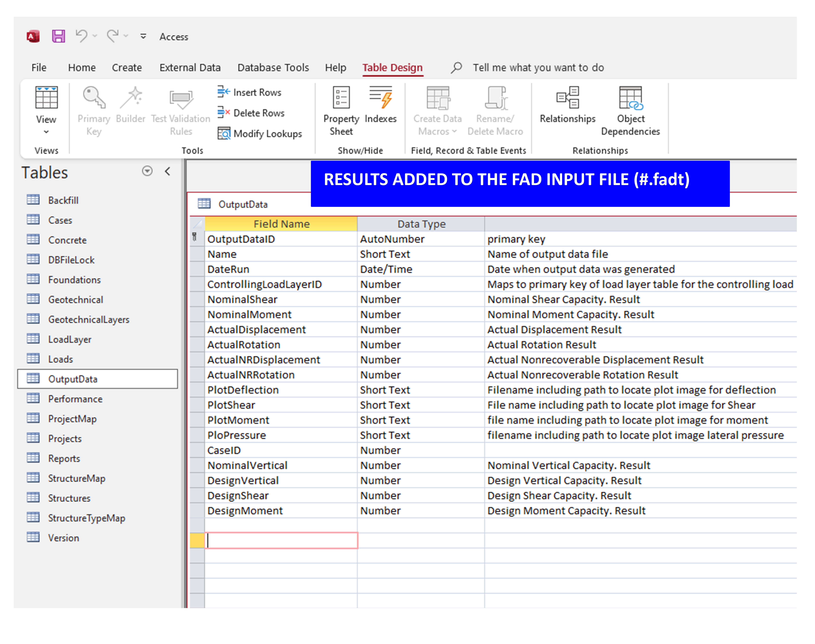
Task: Expand Create Data Macros dropdown arrow
Action: point(454,131)
